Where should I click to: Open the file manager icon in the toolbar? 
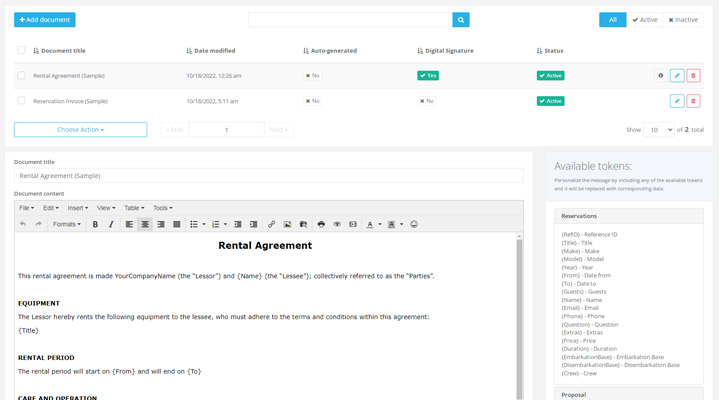coord(303,224)
